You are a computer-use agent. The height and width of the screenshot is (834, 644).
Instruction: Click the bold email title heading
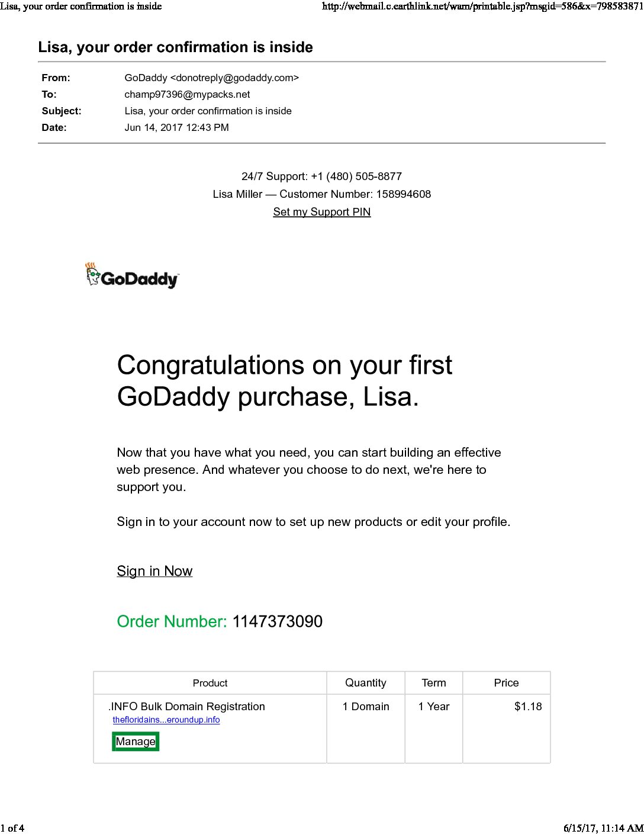pyautogui.click(x=175, y=47)
